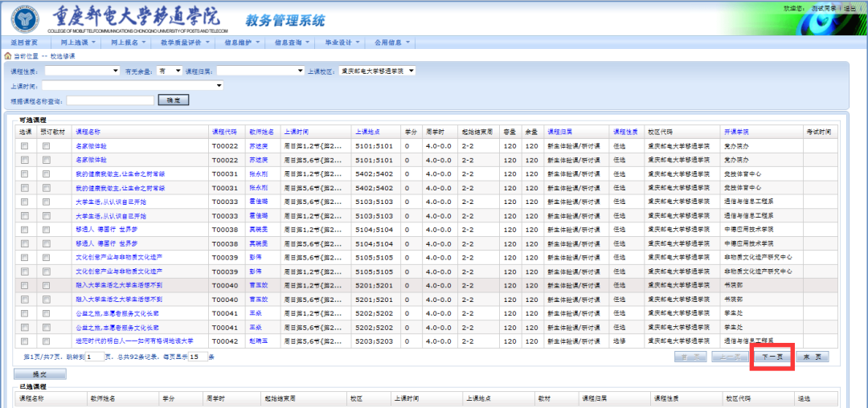Expand the 有无余量 dropdown
The height and width of the screenshot is (408, 868).
tap(170, 71)
